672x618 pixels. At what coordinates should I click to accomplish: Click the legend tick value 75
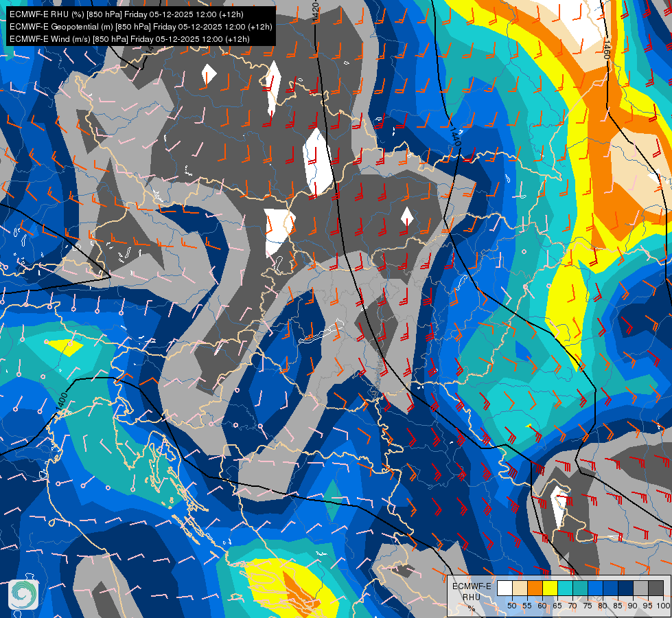pos(588,606)
